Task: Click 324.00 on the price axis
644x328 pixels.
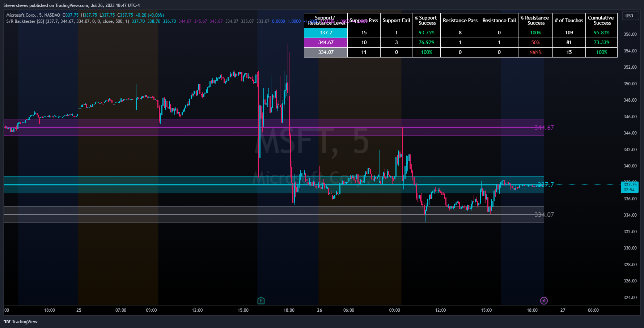Action: 630,298
